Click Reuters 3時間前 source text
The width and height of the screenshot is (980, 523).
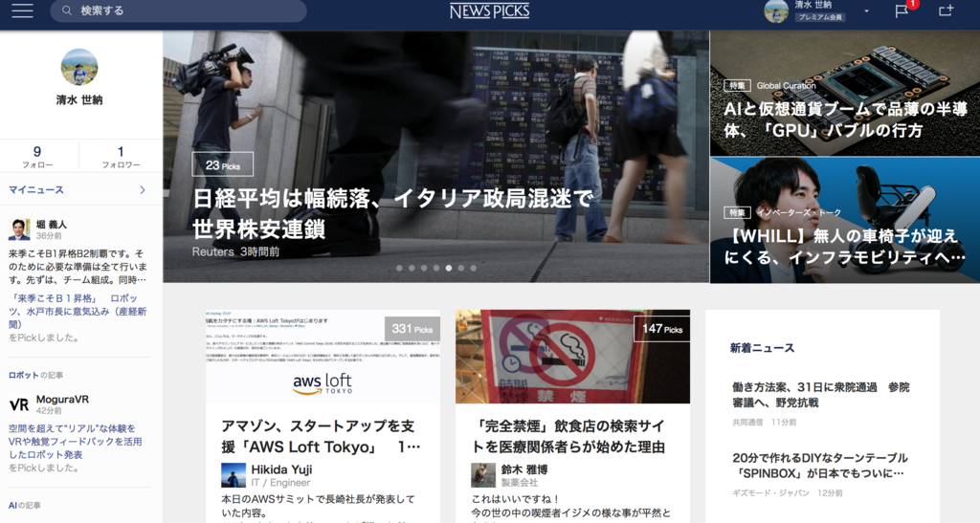point(235,252)
